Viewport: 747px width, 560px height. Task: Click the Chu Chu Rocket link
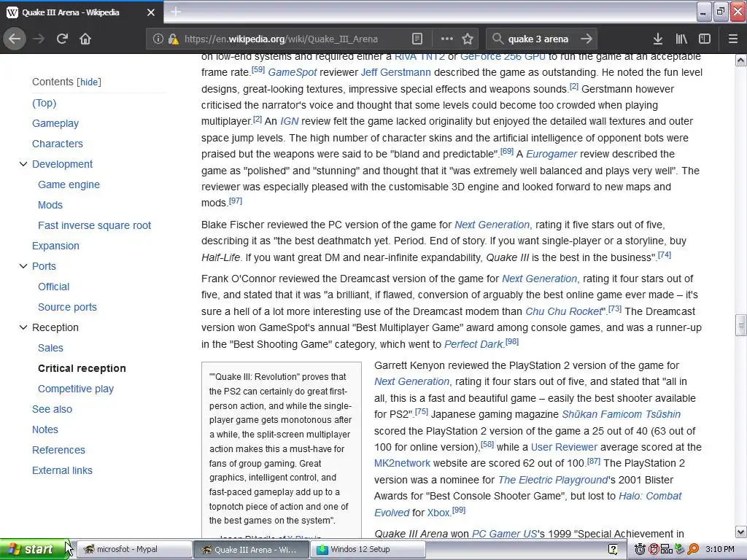pyautogui.click(x=564, y=311)
